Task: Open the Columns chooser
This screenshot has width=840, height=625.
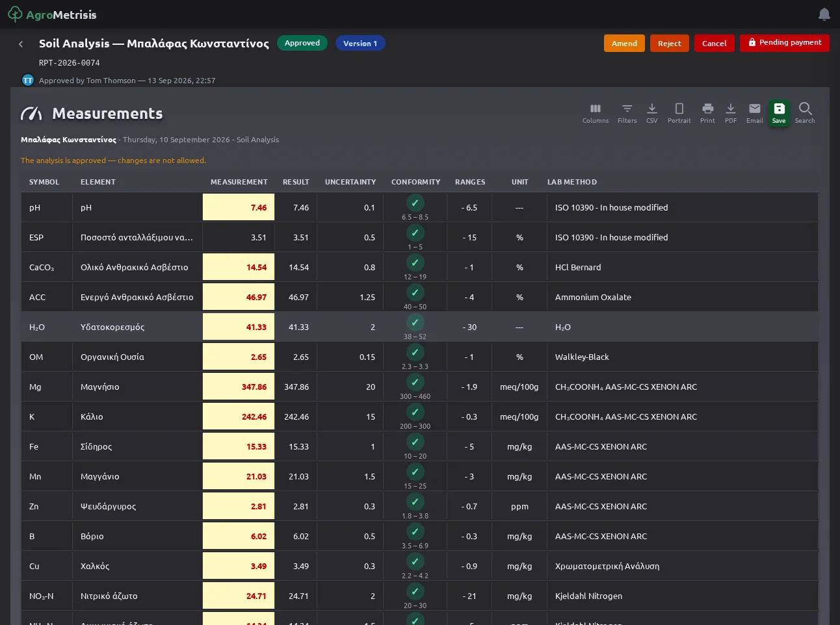Action: (x=596, y=113)
